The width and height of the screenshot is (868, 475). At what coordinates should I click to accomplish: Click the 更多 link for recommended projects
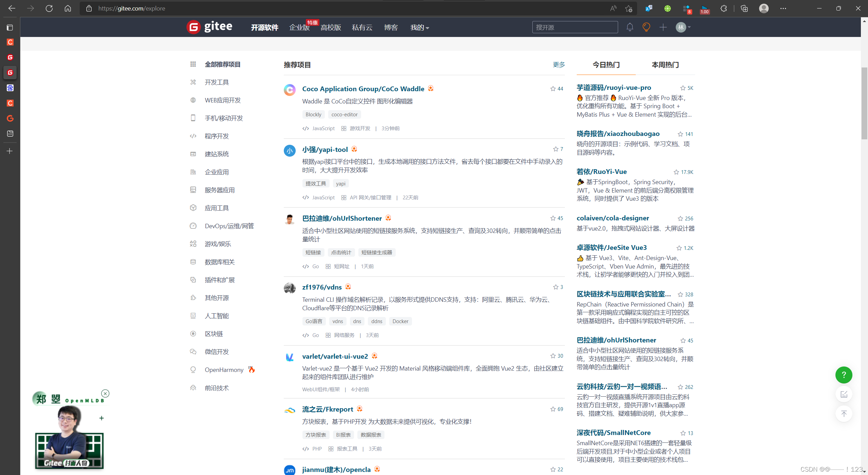[x=558, y=65]
